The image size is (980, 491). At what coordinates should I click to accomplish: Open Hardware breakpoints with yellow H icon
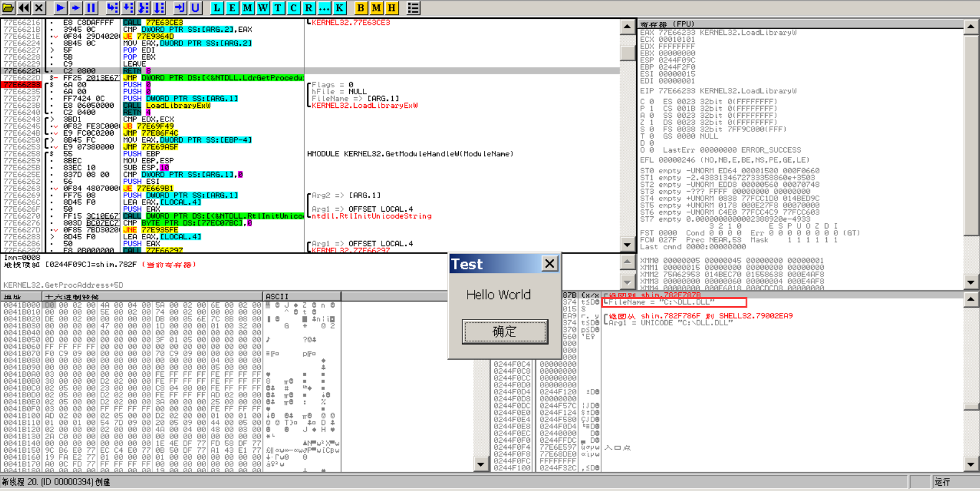[392, 8]
